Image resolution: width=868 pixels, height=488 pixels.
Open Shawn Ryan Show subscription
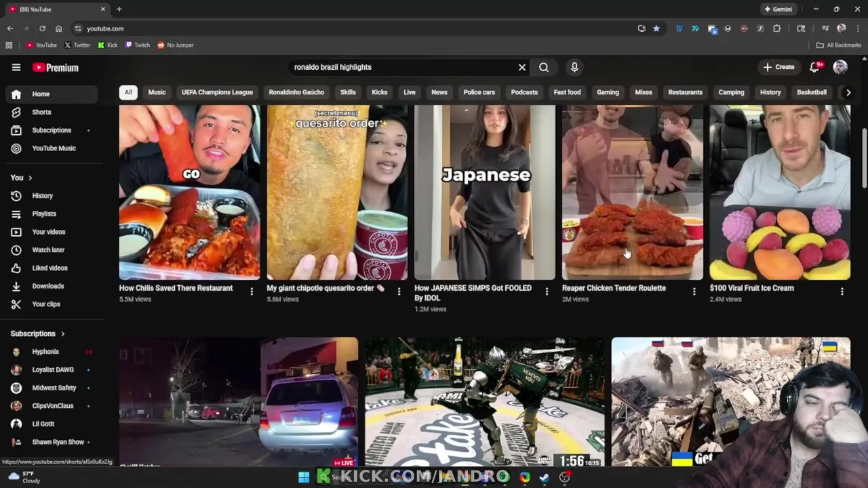(x=52, y=442)
